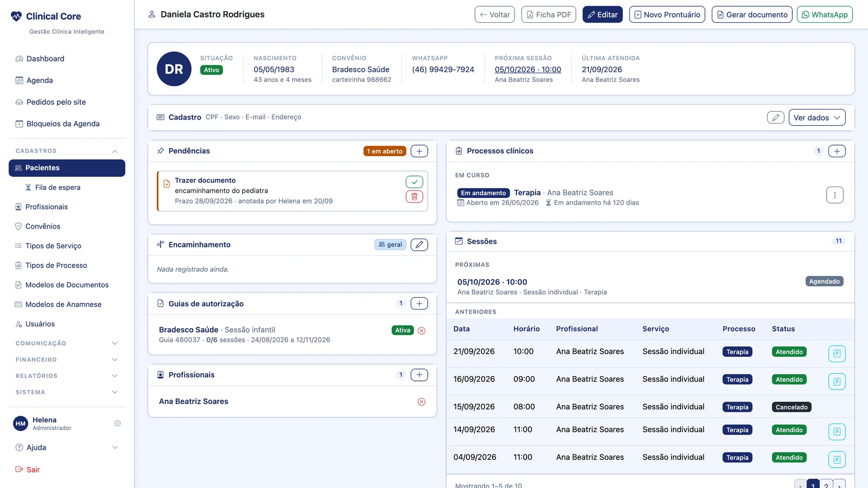868x488 pixels.
Task: Open the next session link 05/10/2026
Action: (528, 69)
